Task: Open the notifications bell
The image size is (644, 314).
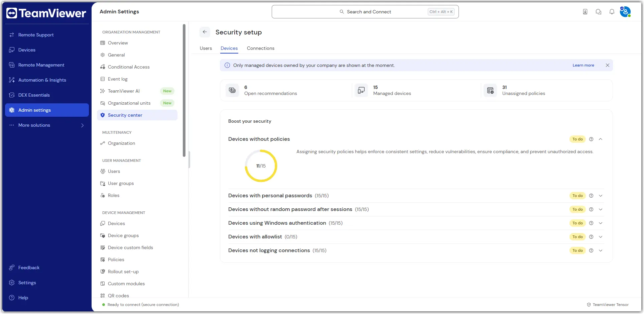Action: coord(612,12)
